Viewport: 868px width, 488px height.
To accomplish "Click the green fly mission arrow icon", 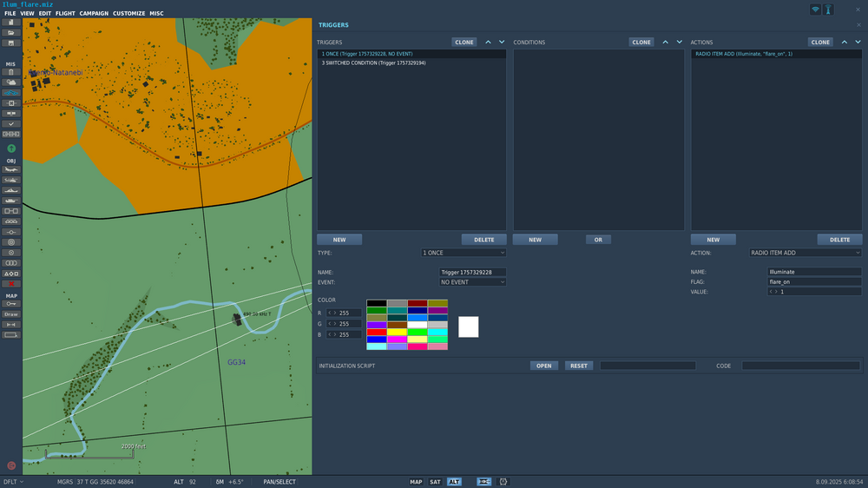I will (11, 148).
